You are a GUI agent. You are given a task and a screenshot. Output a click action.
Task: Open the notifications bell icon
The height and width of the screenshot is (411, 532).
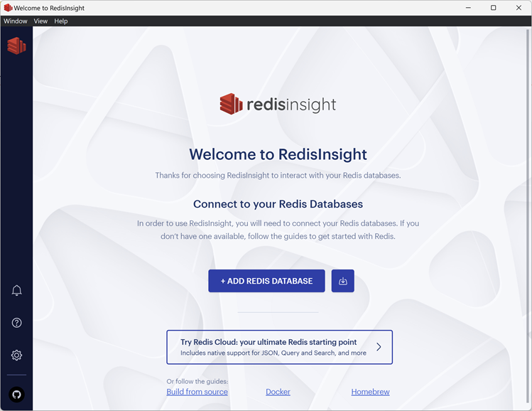tap(16, 290)
